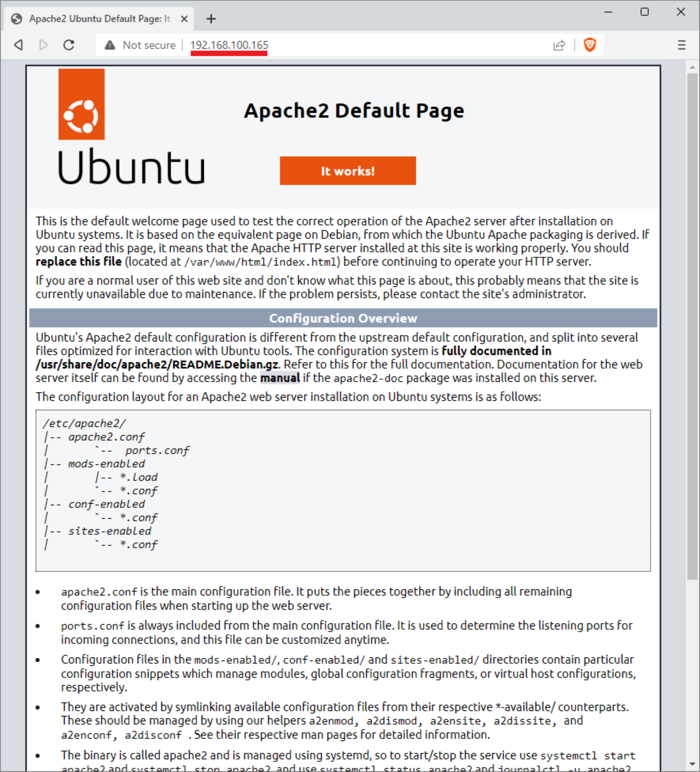Click the forward navigation arrow
The image size is (700, 772).
pos(43,45)
